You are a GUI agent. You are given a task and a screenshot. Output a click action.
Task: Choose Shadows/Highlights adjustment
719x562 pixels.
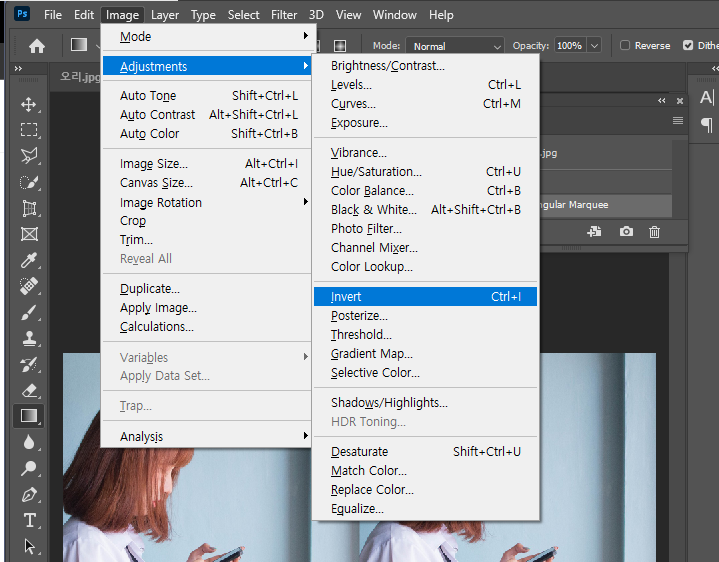426,402
